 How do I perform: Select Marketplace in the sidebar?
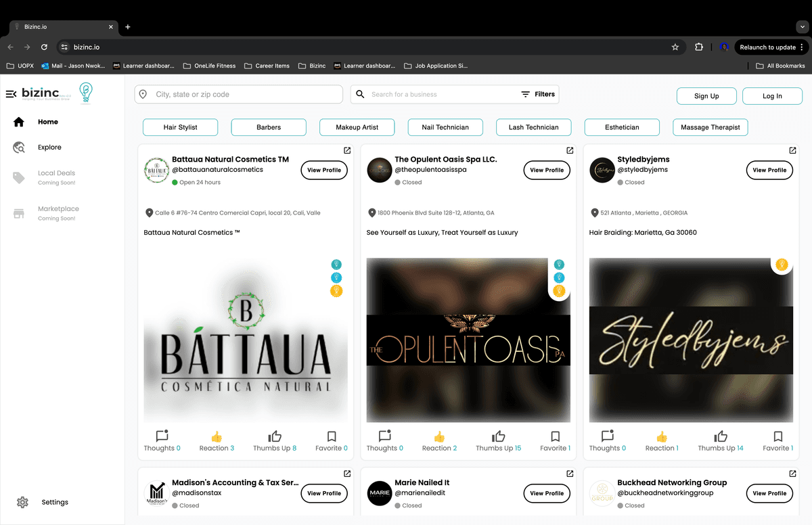point(58,209)
